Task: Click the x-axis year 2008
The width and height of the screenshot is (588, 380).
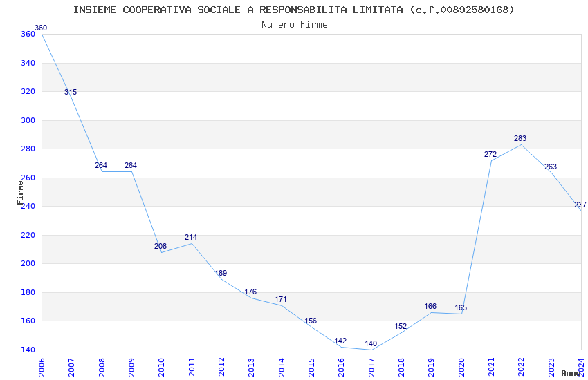Action: [x=102, y=367]
